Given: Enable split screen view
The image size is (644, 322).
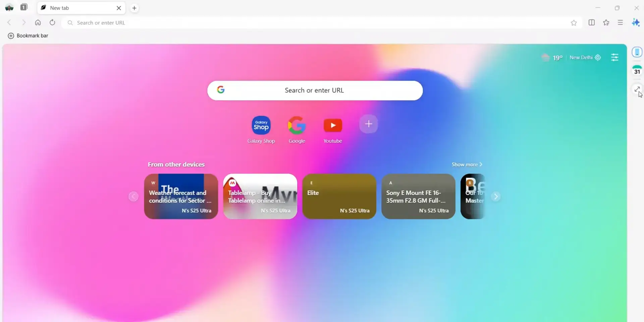Looking at the screenshot, I should tap(592, 22).
